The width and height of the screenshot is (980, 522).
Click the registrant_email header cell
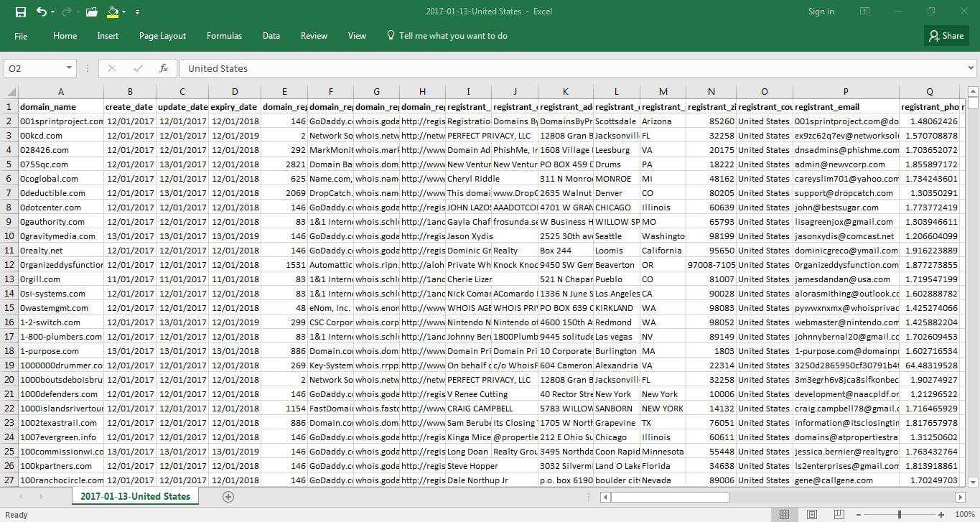pyautogui.click(x=846, y=107)
